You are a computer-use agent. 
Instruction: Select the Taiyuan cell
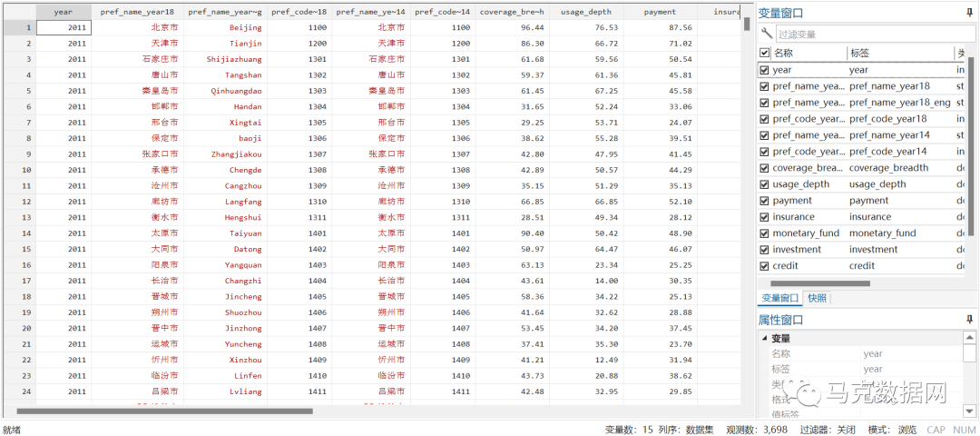coord(226,233)
